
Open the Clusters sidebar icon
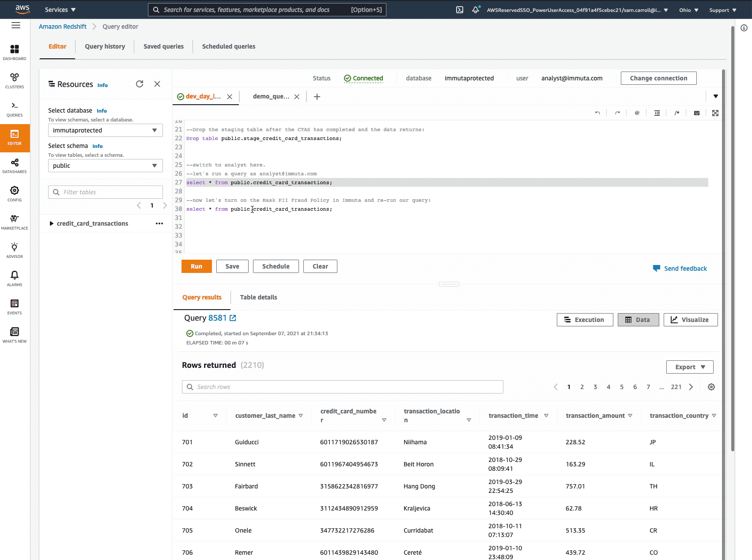pyautogui.click(x=15, y=80)
